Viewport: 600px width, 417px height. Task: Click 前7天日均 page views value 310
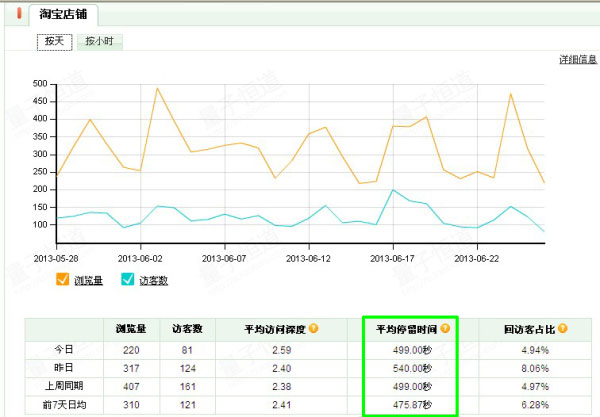[131, 405]
